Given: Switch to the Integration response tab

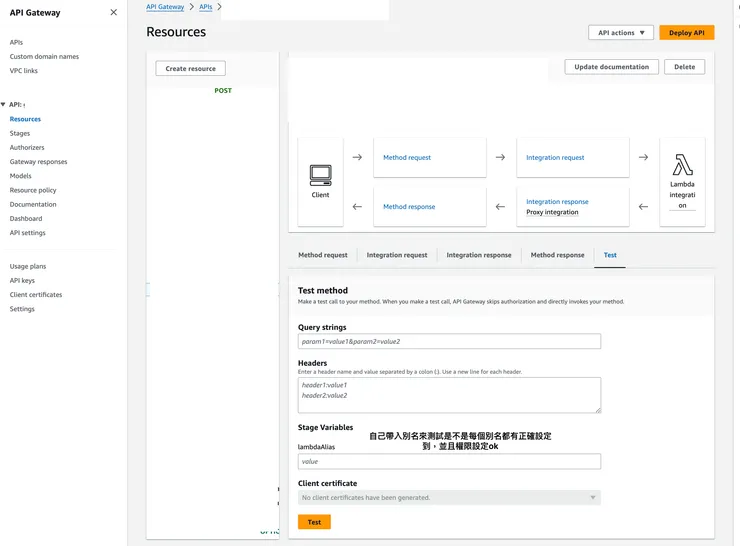Looking at the screenshot, I should tap(479, 255).
